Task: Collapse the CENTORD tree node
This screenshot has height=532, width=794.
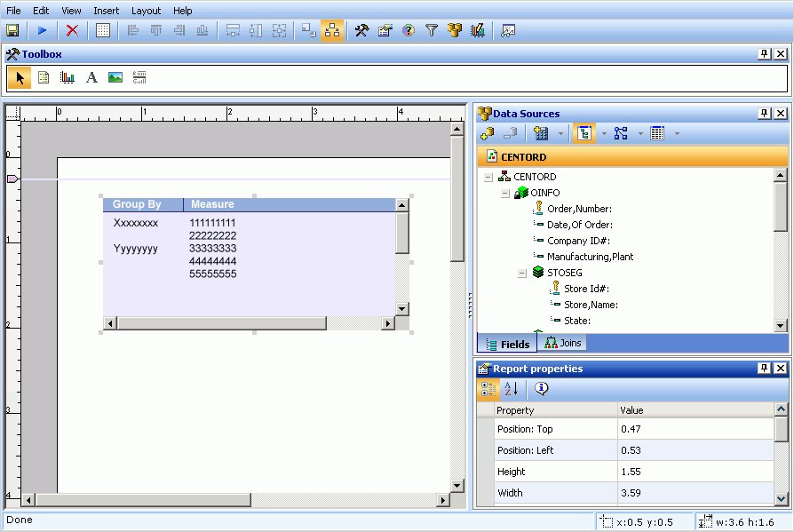Action: click(488, 177)
